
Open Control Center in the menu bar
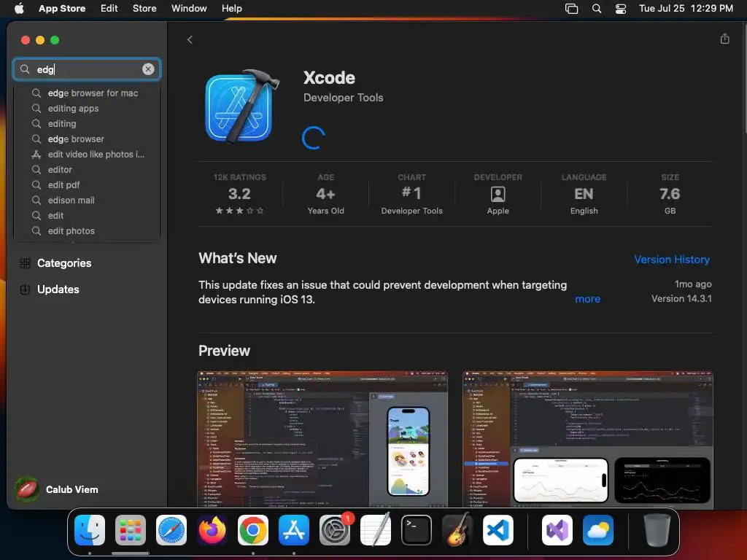tap(621, 9)
